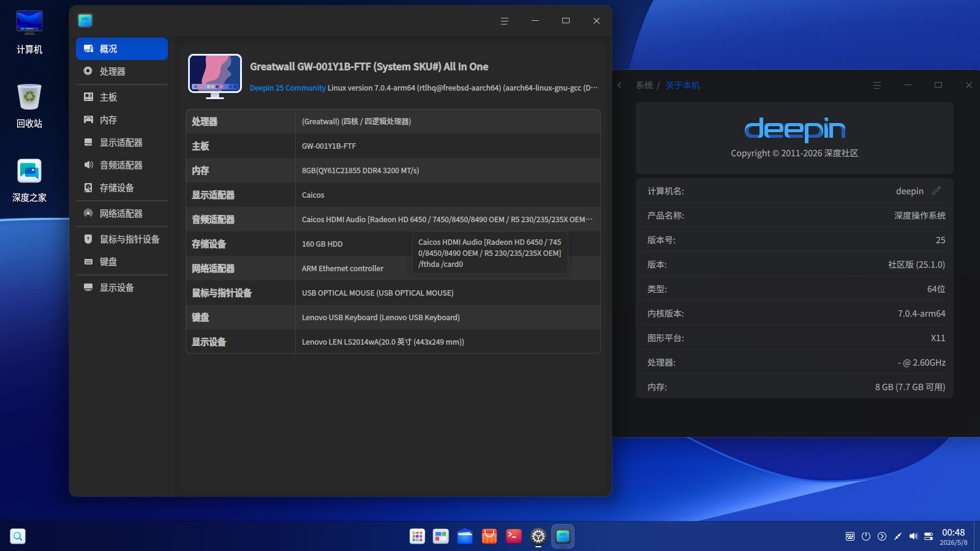Open 音频适配器 audio adapter section
Screen dimensions: 980x551
122,165
